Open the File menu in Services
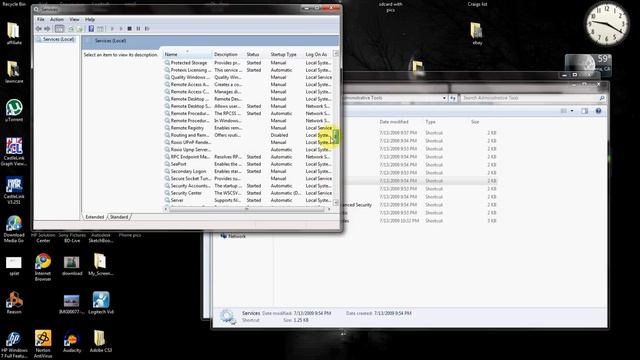This screenshot has height=360, width=640. tap(41, 19)
